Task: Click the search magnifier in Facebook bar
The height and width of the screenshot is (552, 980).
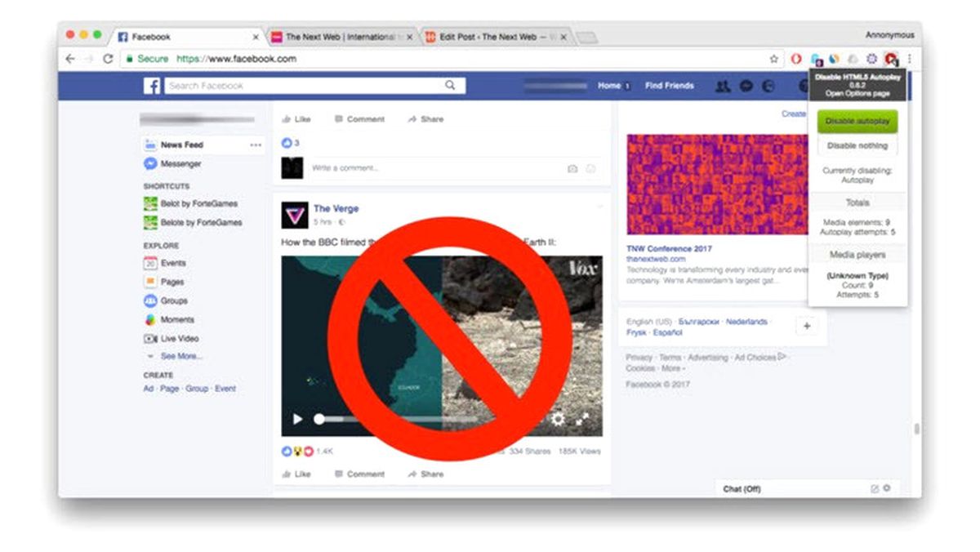Action: click(x=450, y=85)
